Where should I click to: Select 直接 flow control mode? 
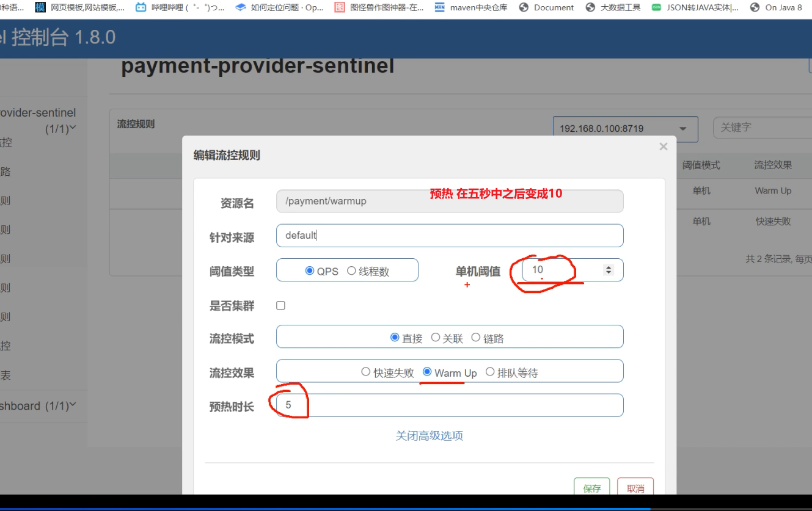click(x=395, y=337)
